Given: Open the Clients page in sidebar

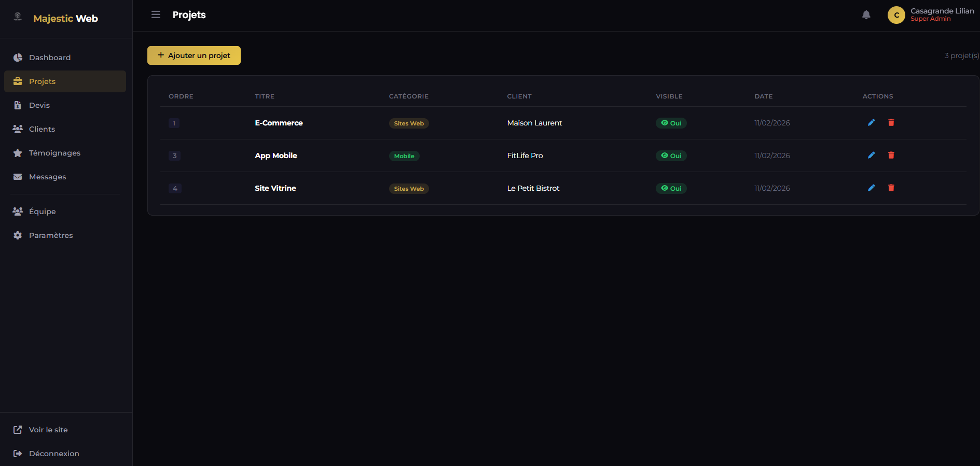Looking at the screenshot, I should click(x=42, y=129).
